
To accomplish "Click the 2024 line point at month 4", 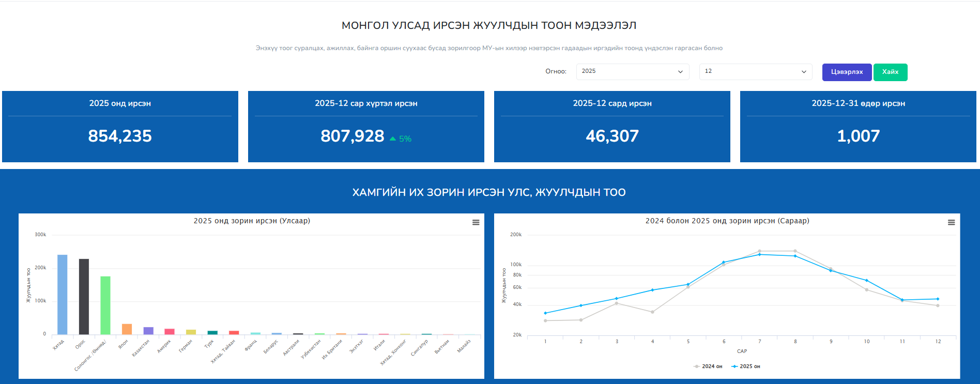I will tap(652, 312).
